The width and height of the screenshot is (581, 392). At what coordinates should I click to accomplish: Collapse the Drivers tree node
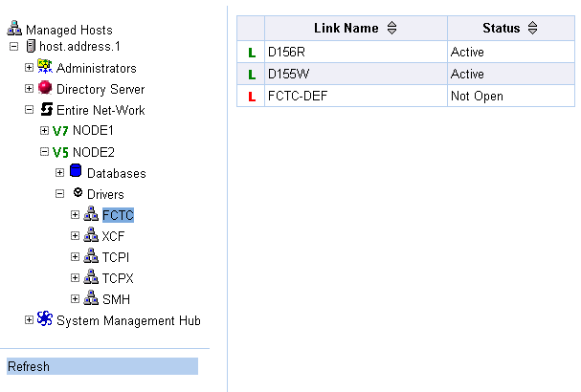(x=59, y=194)
